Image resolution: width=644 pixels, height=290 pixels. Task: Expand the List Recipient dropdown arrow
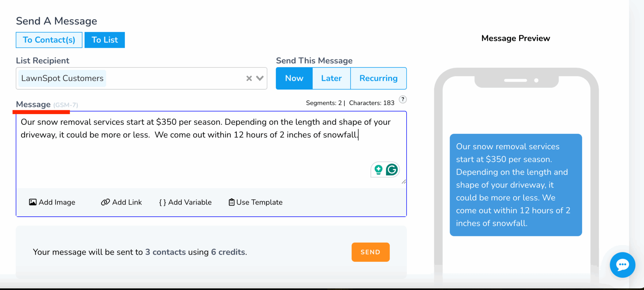click(x=260, y=78)
